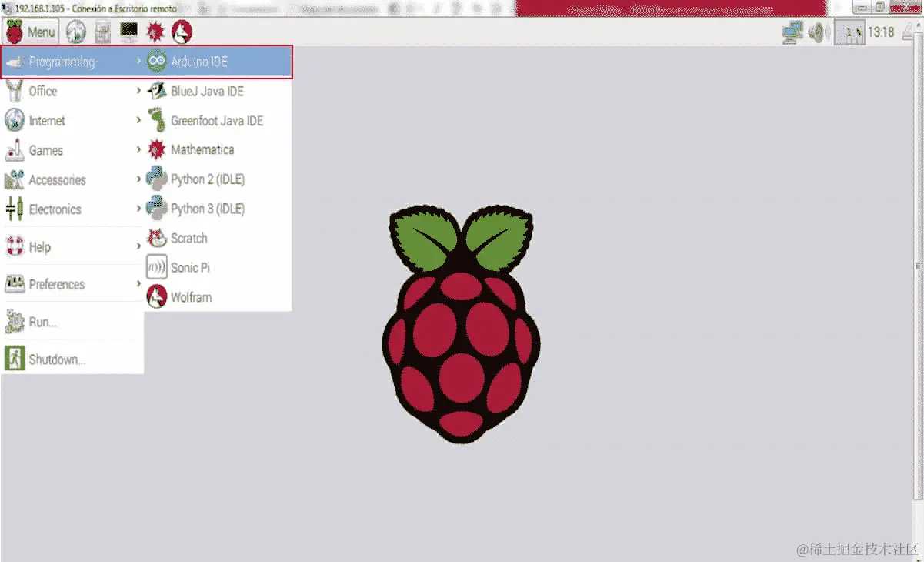Open Wolfram from the Programming submenu
Viewport: 924px width, 562px height.
coord(218,296)
